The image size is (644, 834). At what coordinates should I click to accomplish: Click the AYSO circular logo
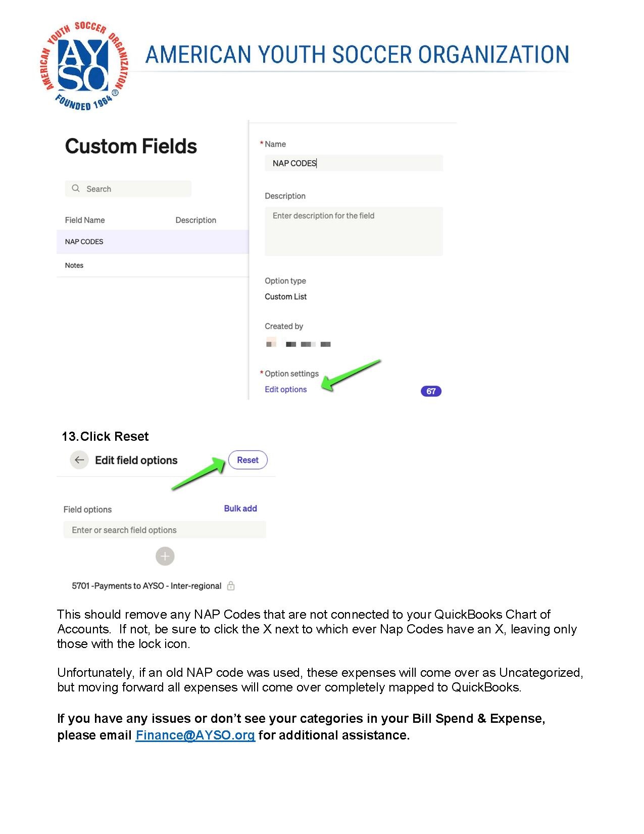click(83, 65)
